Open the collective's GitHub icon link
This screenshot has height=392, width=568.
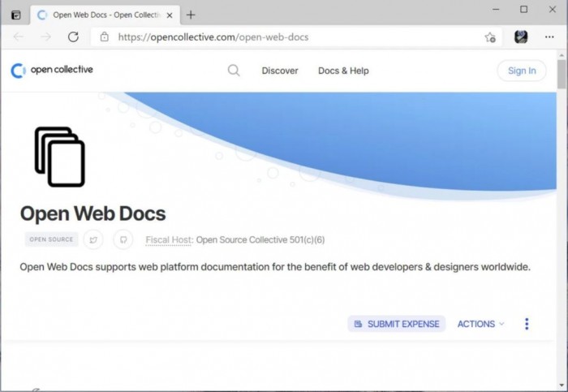point(123,239)
